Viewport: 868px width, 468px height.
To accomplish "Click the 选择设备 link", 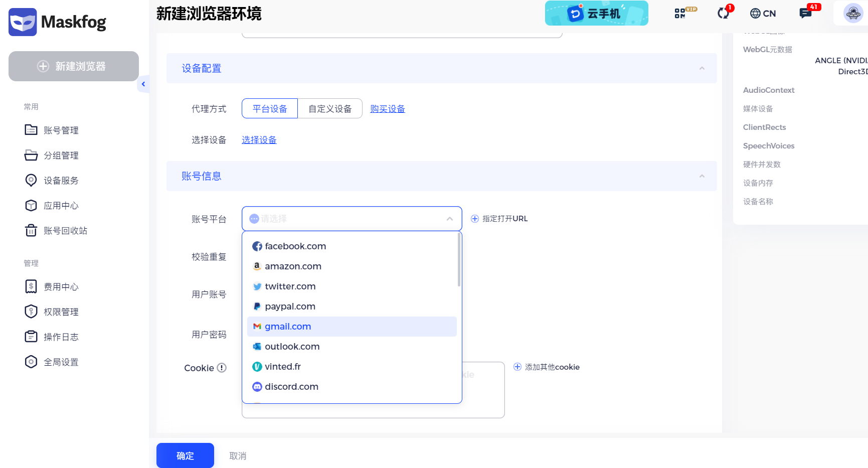I will point(259,140).
